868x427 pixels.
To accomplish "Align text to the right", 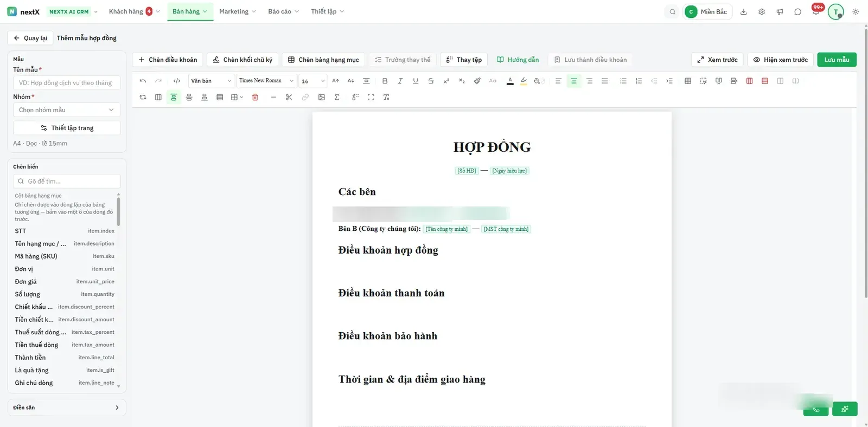I will 589,81.
